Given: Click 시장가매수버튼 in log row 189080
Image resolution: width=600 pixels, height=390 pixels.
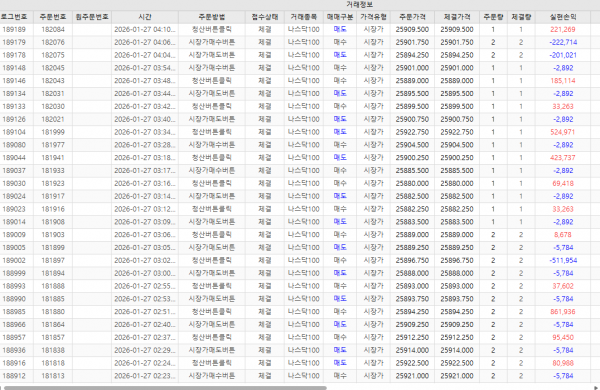Looking at the screenshot, I should point(212,145).
